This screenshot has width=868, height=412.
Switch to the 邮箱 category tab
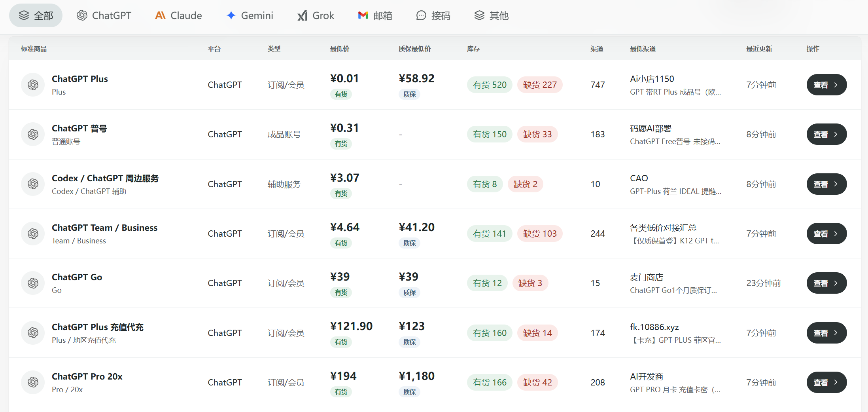tap(375, 15)
